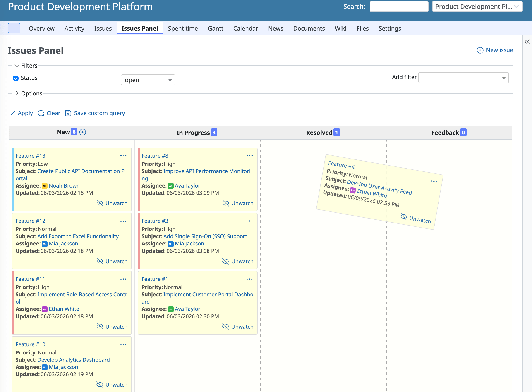Open the three-dot menu on Feature #11
Screen dimensions: 532x392
click(123, 279)
